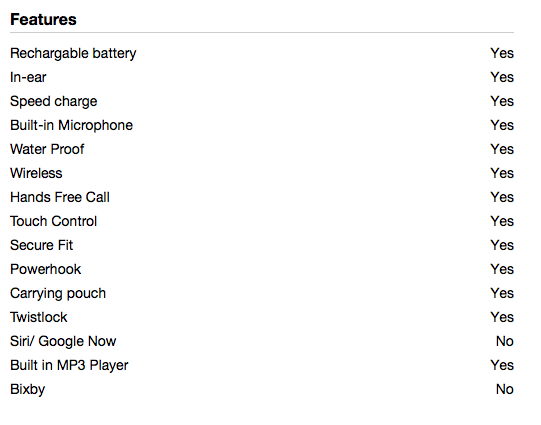Click the Twistlock feature label
541x425 pixels.
click(39, 317)
